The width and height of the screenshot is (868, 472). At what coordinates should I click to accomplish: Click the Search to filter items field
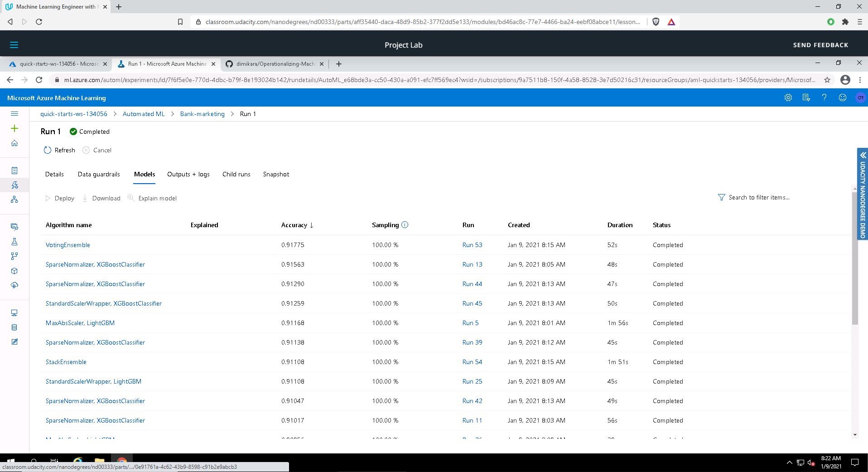pos(758,197)
